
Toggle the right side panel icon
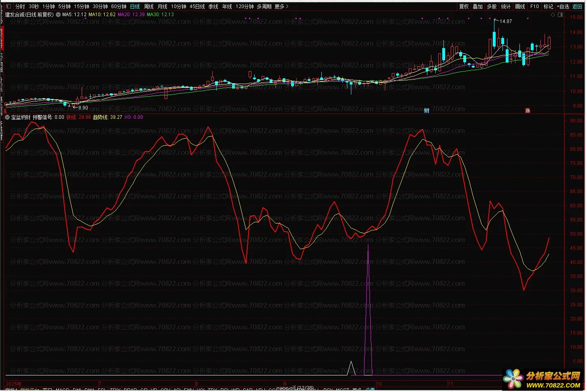tap(560, 15)
